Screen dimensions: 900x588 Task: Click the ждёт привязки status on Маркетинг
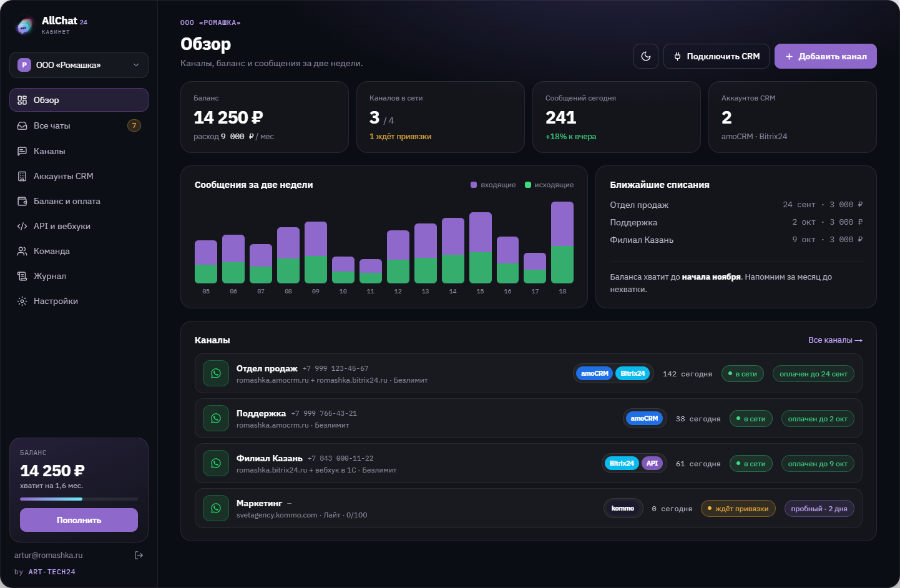coord(738,509)
